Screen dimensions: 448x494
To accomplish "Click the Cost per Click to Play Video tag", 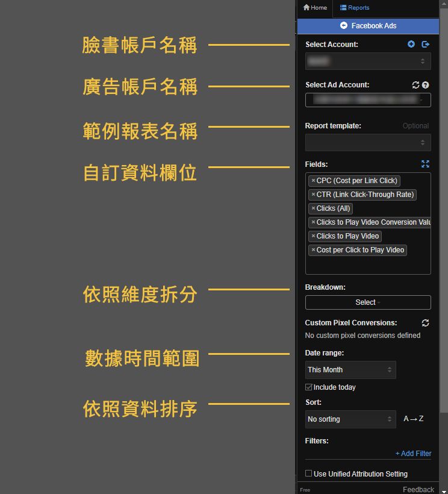I will click(x=358, y=250).
